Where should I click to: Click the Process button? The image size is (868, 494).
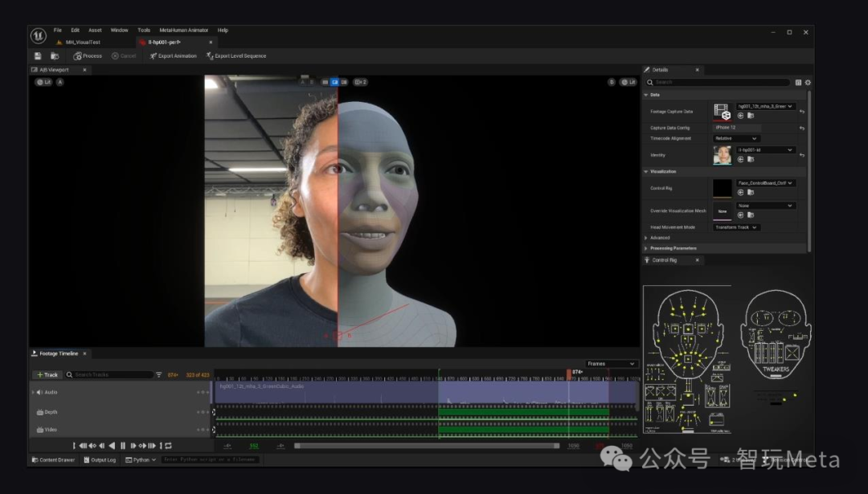(88, 56)
